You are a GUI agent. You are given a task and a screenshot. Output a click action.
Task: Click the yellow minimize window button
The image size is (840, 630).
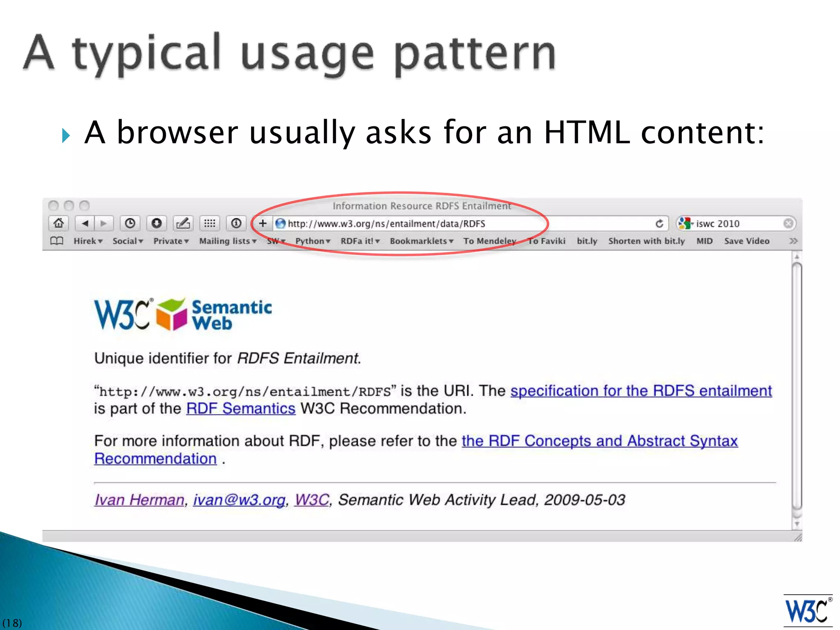click(69, 205)
